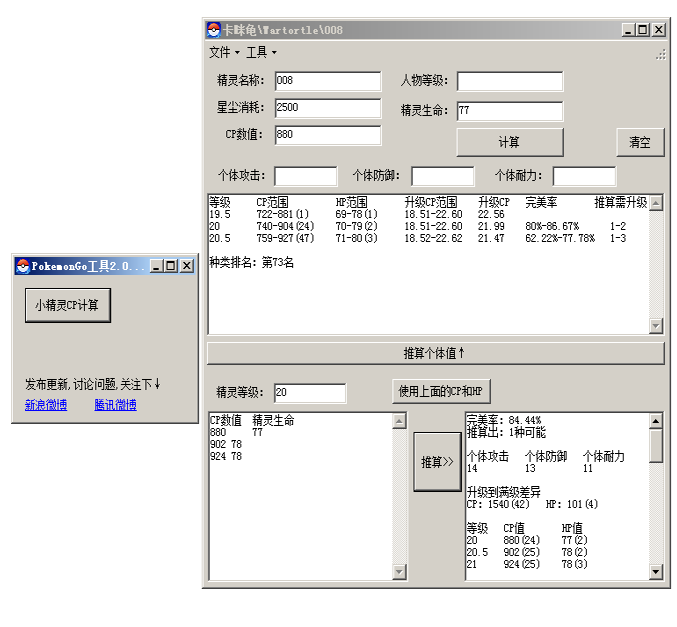Click the 清空 button
Image resolution: width=677 pixels, height=627 pixels.
pyautogui.click(x=640, y=142)
